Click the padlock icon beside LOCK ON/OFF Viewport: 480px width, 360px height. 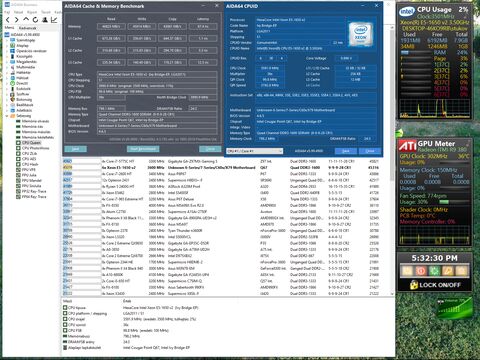[414, 285]
